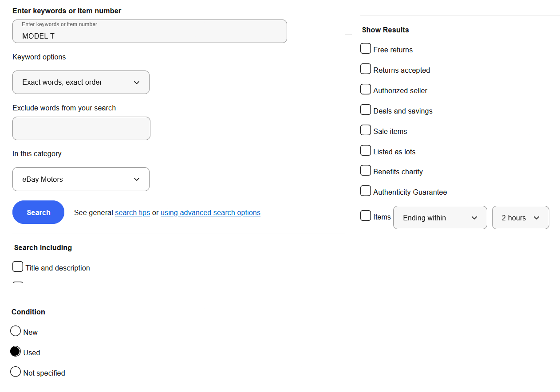560x392 pixels.
Task: Expand the 2 hours time dropdown
Action: (520, 218)
